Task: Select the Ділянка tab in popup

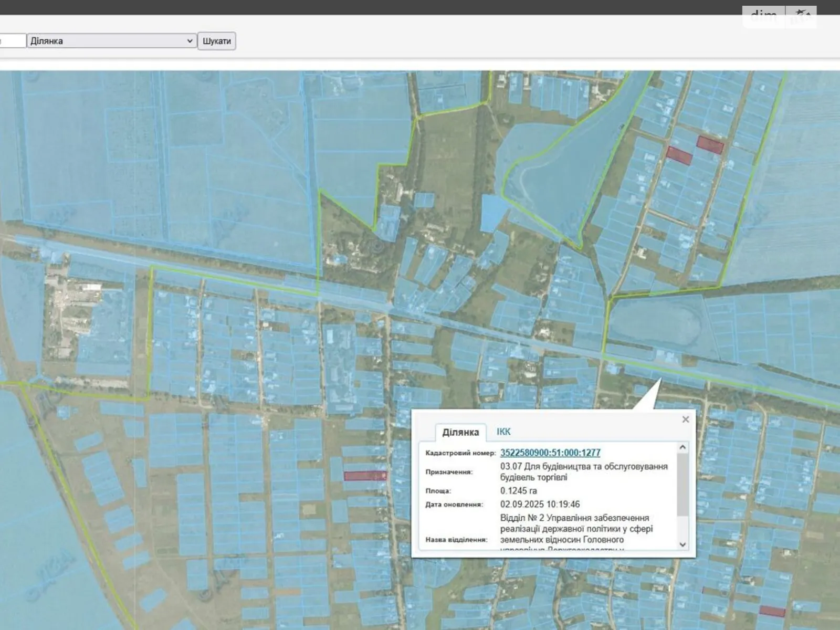Action: coord(460,432)
